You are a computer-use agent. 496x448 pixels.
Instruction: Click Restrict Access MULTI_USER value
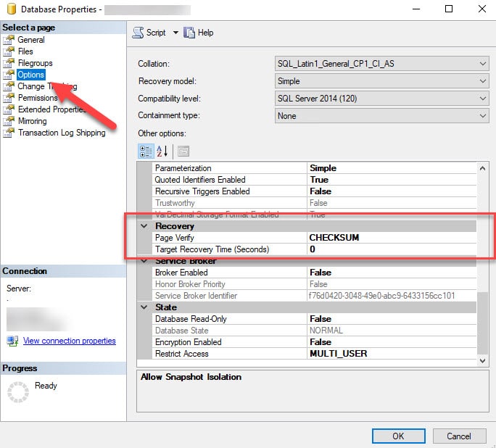338,354
